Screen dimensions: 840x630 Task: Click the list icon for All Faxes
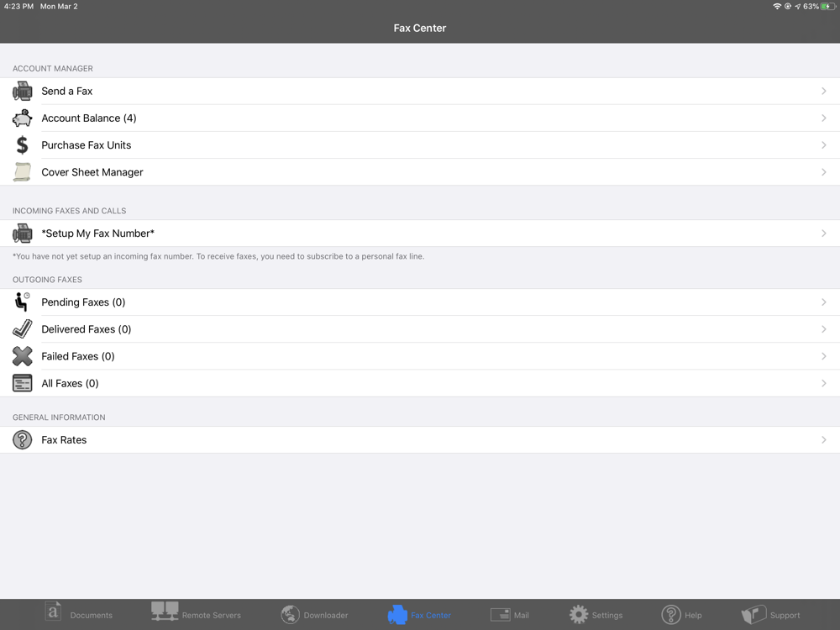(22, 383)
